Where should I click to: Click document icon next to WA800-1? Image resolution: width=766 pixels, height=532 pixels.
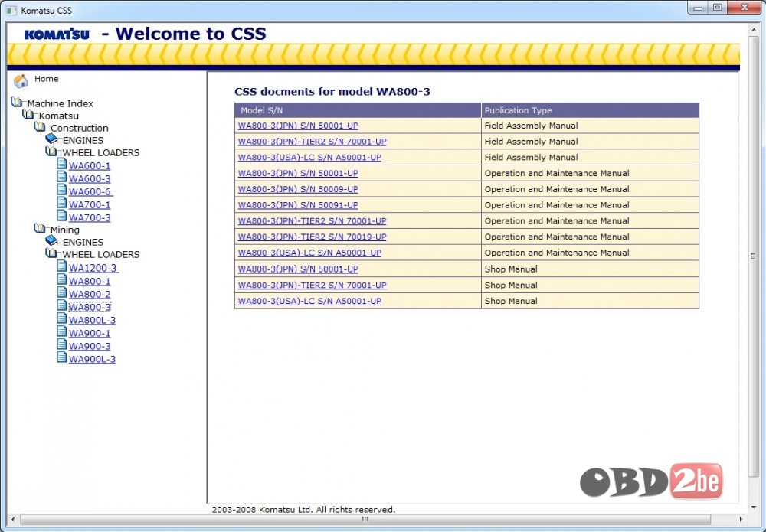point(61,279)
